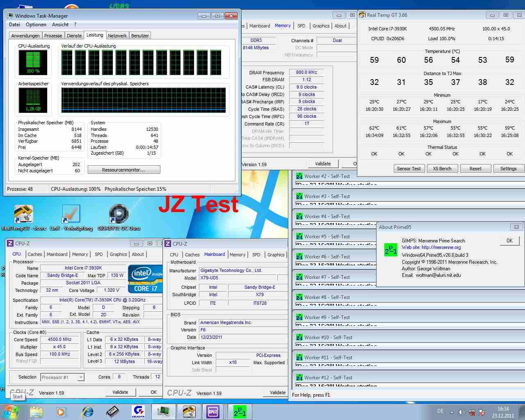Click Prime95 icon in Worker #2 window

[x=299, y=176]
